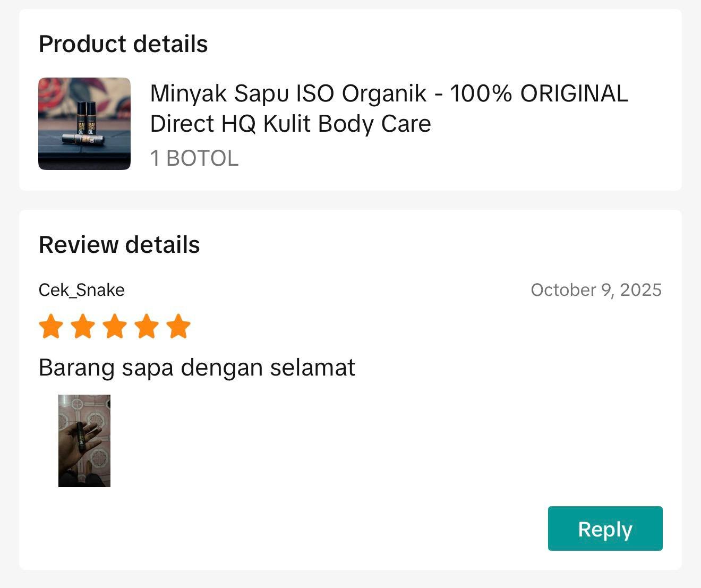Screen dimensions: 701x588
Task: Open reviewer Cek_Snake's profile name
Action: pos(82,290)
